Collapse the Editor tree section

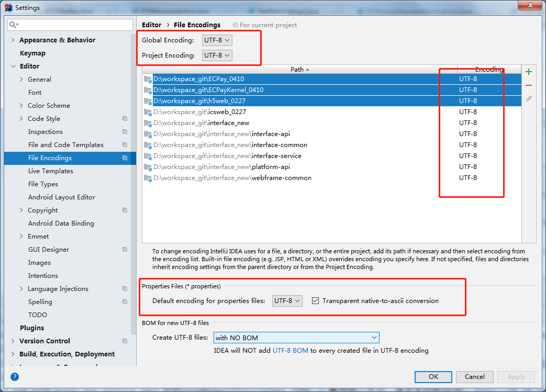pyautogui.click(x=13, y=66)
